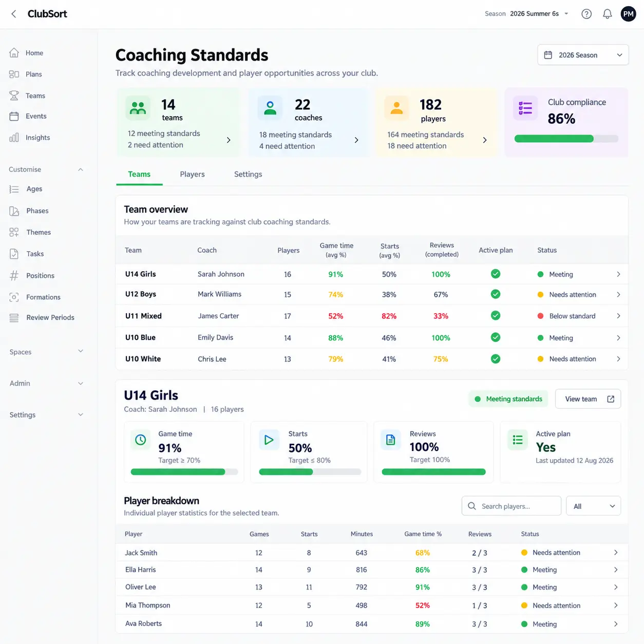This screenshot has width=644, height=644.
Task: Click the back arrow beside ClubSort
Action: click(14, 14)
